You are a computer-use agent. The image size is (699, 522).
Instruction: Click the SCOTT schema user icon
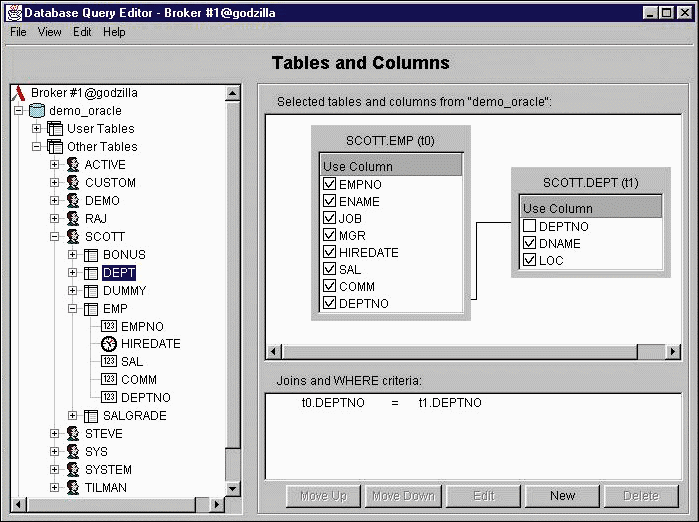pyautogui.click(x=73, y=237)
